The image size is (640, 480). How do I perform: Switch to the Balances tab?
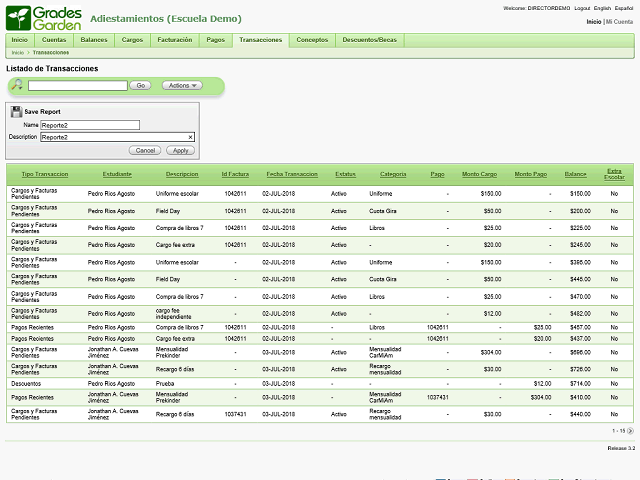pos(94,40)
